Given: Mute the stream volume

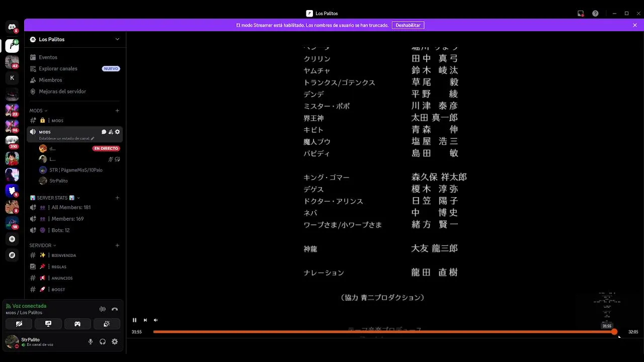Looking at the screenshot, I should pos(156,320).
